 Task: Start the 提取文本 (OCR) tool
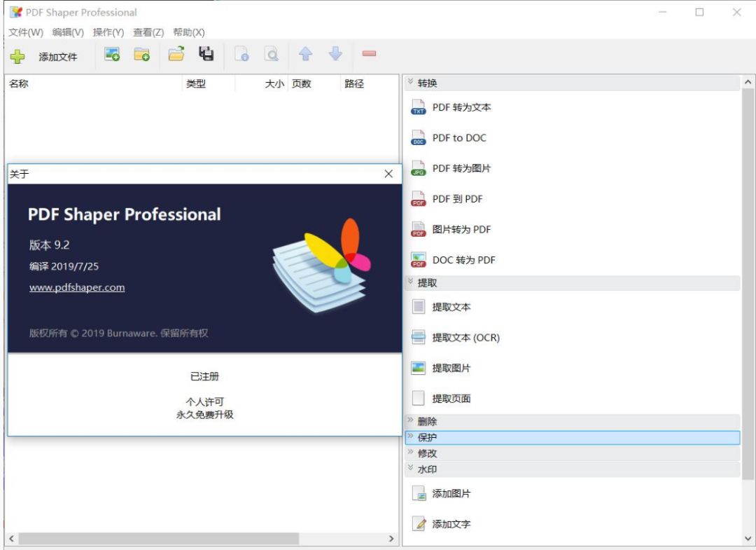465,337
